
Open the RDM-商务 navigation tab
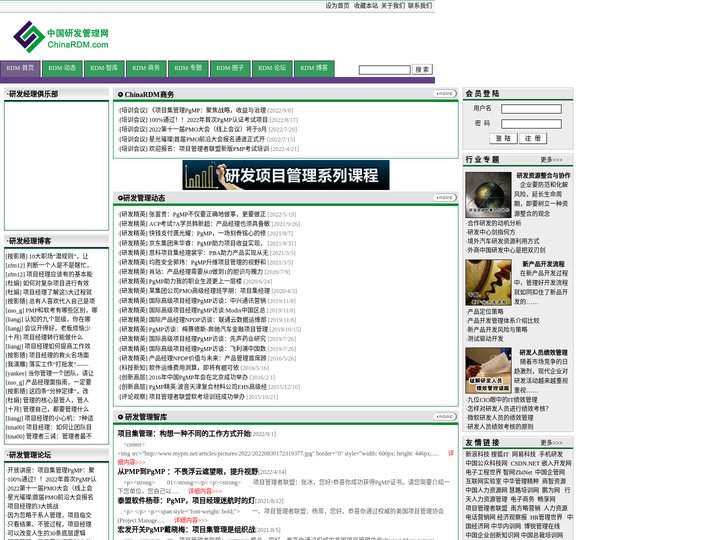(x=146, y=68)
